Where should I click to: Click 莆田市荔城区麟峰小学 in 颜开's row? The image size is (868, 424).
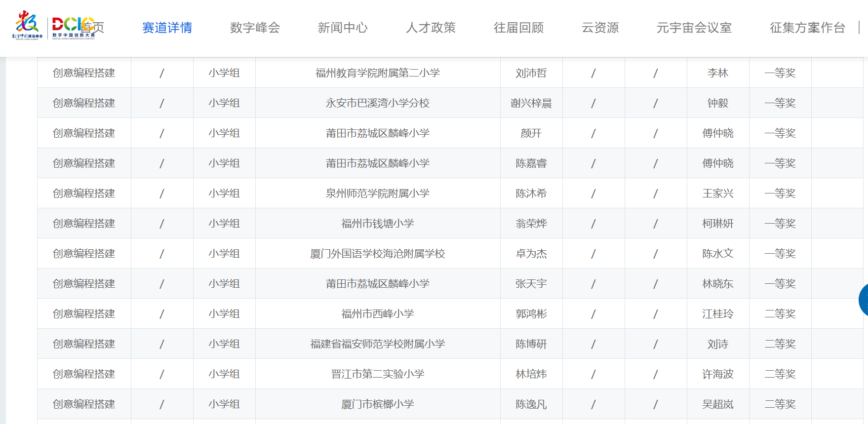click(x=378, y=133)
